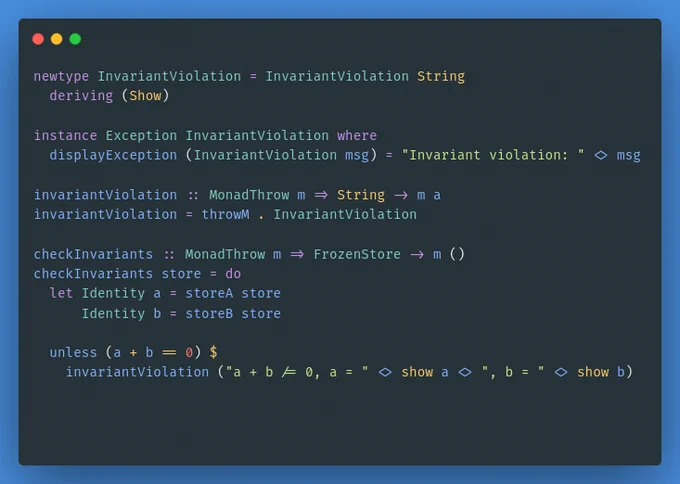Screen dimensions: 680x484
Task: Click 'msg' inside the displayException pattern parentheses
Action: coord(357,155)
